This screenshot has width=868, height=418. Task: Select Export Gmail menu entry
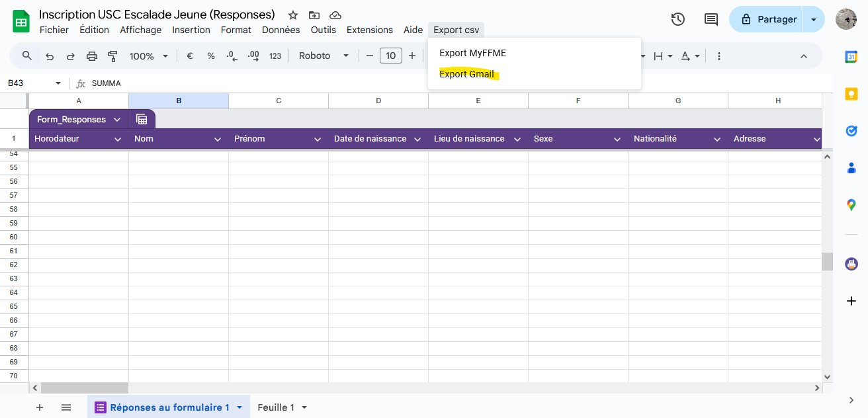(x=466, y=74)
